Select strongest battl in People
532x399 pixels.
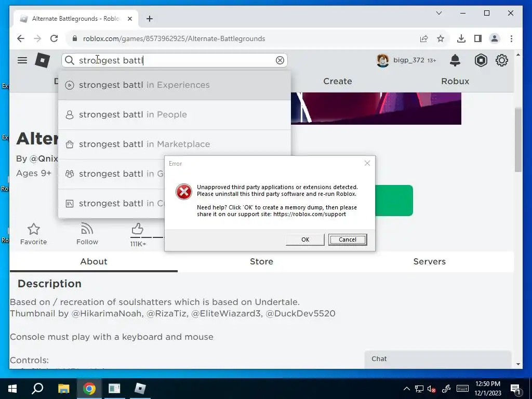(175, 115)
